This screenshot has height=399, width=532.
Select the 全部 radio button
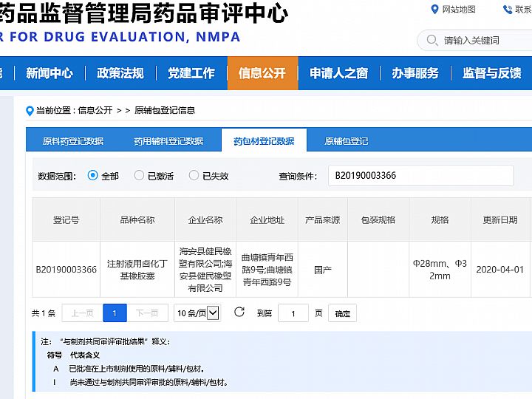(93, 176)
